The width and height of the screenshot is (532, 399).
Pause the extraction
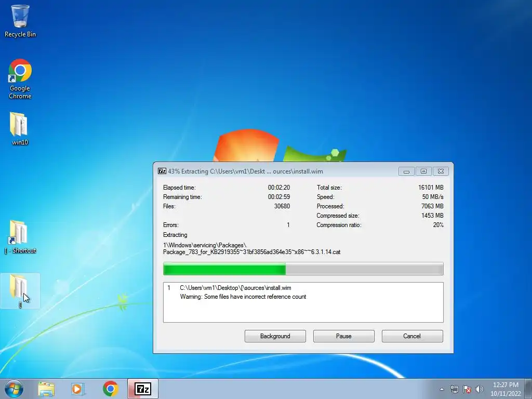click(344, 336)
